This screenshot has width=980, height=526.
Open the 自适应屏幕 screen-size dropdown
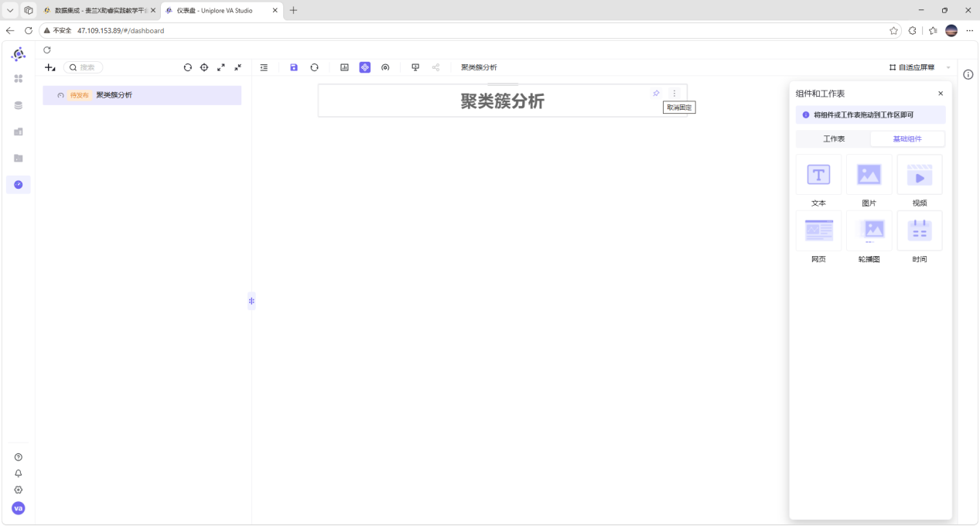point(920,67)
